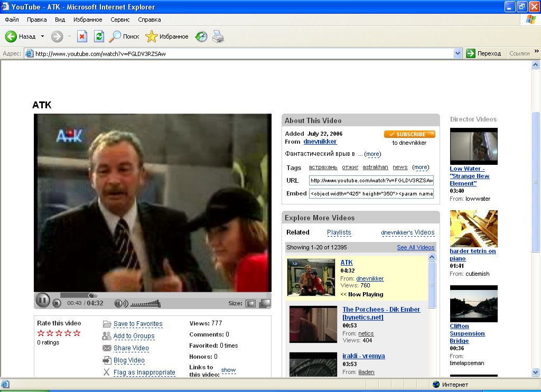541x392 pixels.
Task: Select the normal size player icon
Action: [x=250, y=303]
